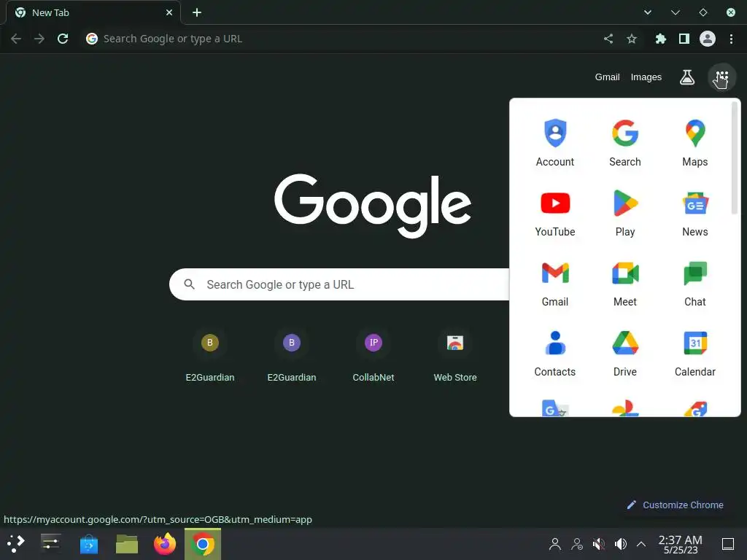The width and height of the screenshot is (747, 560).
Task: Bookmark this tab with star icon
Action: 632,39
